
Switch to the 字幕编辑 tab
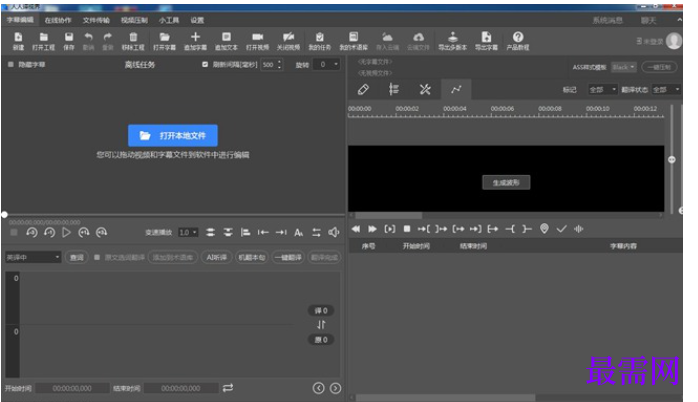(x=20, y=20)
